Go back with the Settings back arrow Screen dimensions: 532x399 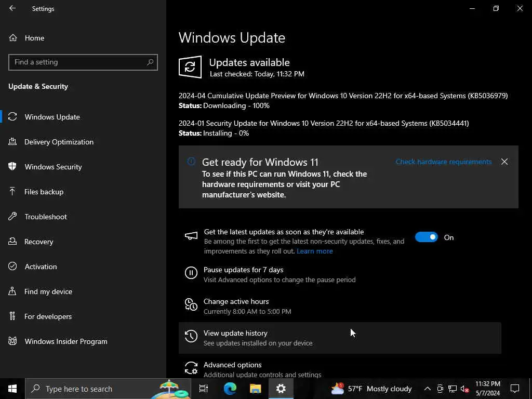click(x=12, y=8)
